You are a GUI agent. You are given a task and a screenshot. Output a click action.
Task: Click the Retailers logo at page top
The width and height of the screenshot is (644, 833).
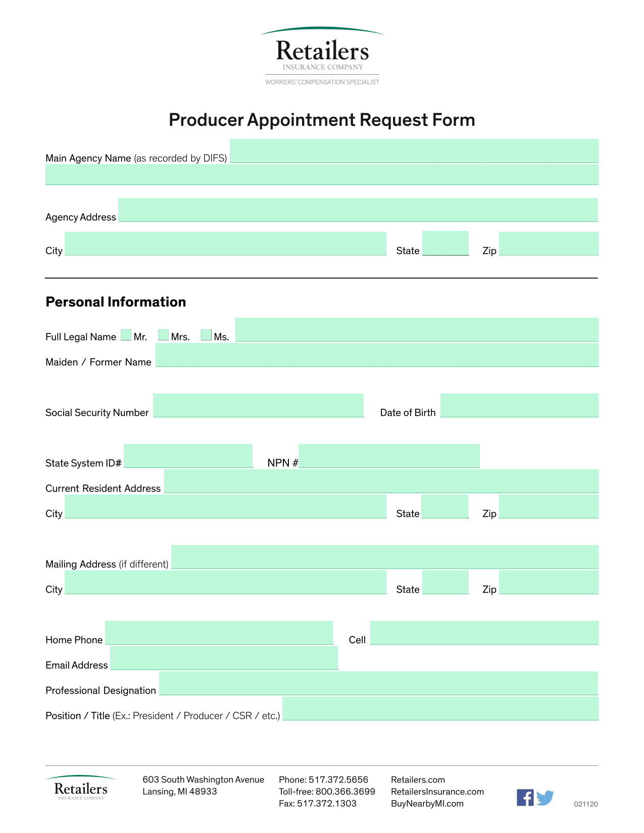322,56
